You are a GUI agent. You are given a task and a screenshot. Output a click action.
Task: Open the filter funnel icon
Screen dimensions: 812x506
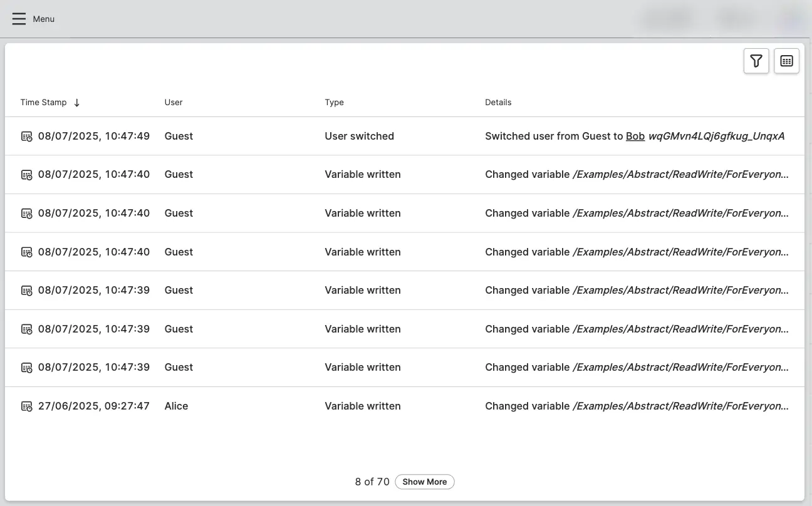click(756, 61)
